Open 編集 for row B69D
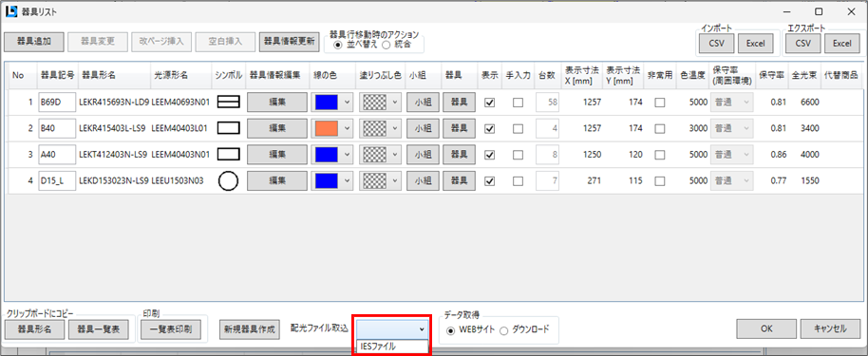Image resolution: width=868 pixels, height=356 pixels. pyautogui.click(x=277, y=102)
